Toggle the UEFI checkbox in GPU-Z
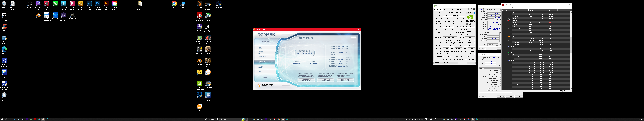The width and height of the screenshot is (644, 121). point(470,24)
